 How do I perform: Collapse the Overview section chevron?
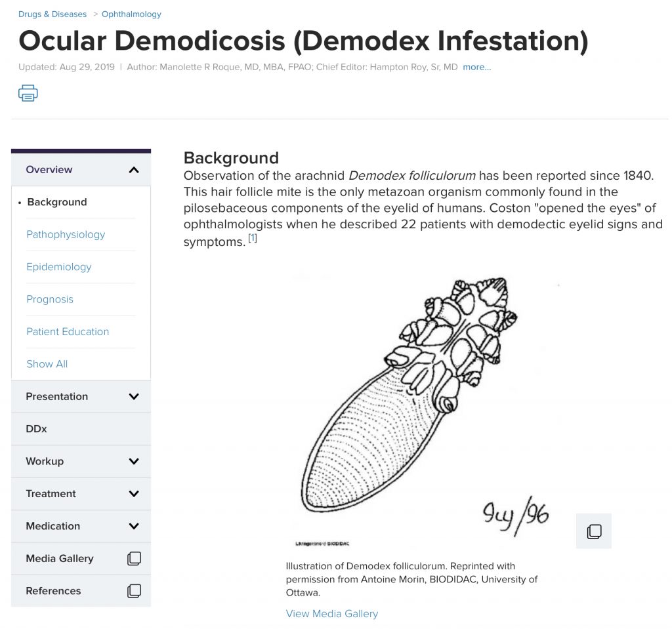click(x=134, y=169)
